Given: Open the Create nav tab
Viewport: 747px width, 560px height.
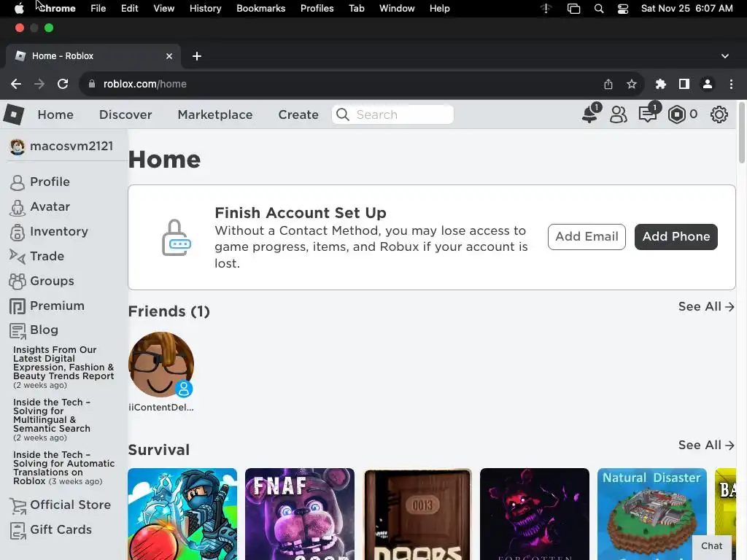Looking at the screenshot, I should tap(298, 114).
